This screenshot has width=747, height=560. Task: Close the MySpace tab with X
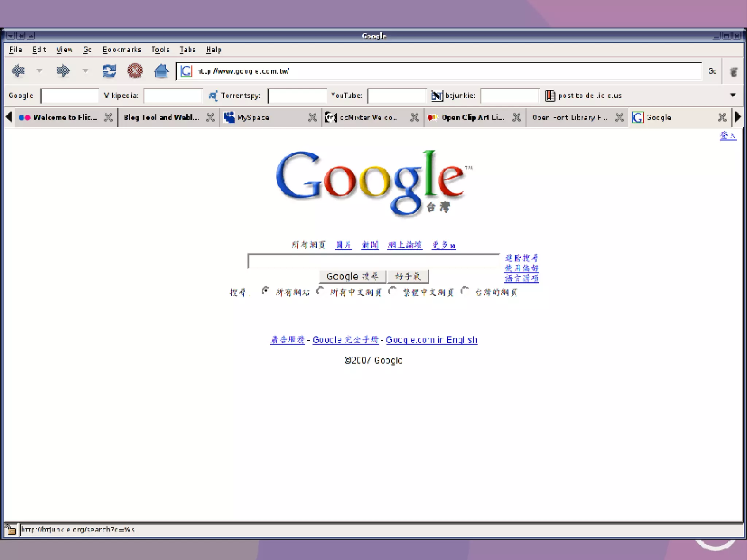[x=312, y=117]
